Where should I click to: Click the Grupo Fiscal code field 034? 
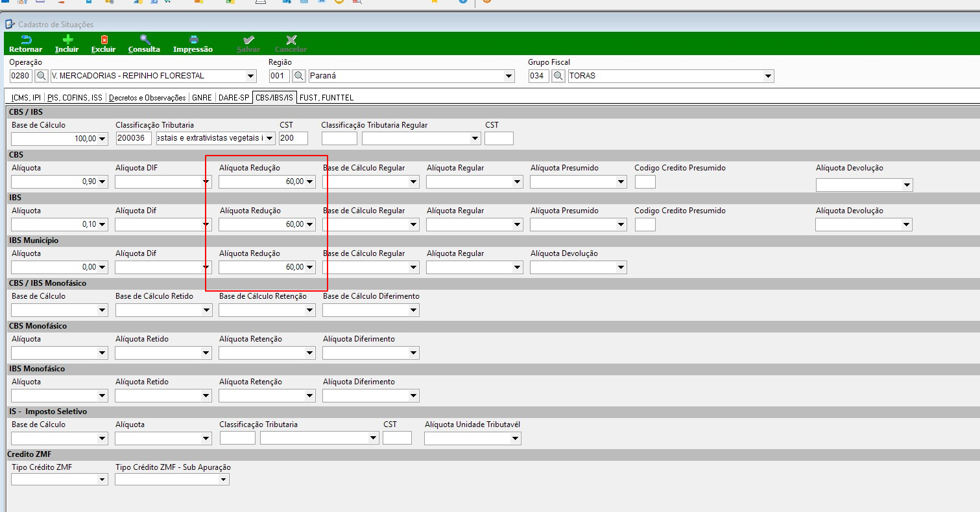tap(540, 76)
